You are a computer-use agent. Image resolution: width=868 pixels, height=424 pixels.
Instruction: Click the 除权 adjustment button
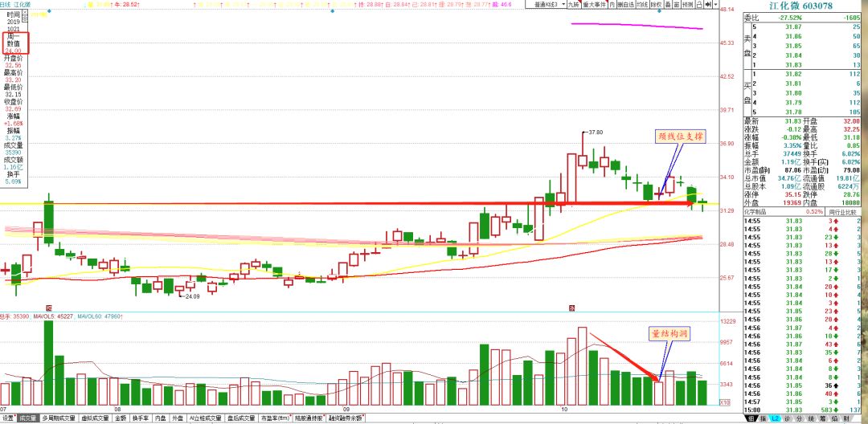pos(656,4)
